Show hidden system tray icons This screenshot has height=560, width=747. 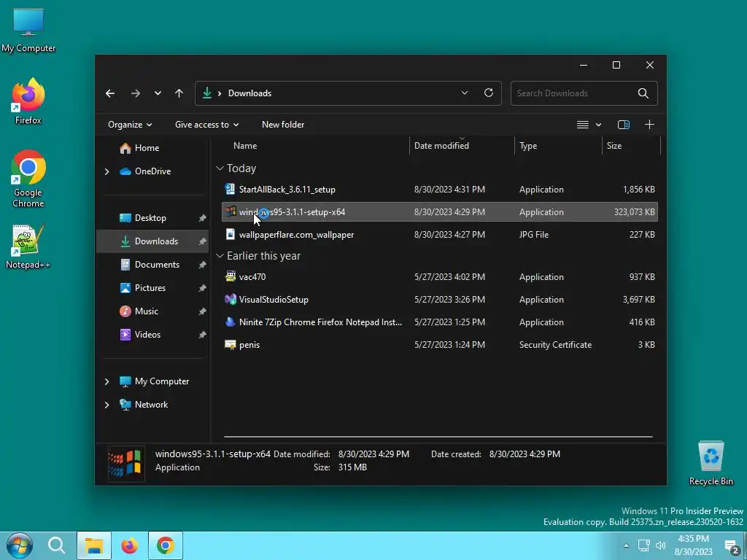626,546
